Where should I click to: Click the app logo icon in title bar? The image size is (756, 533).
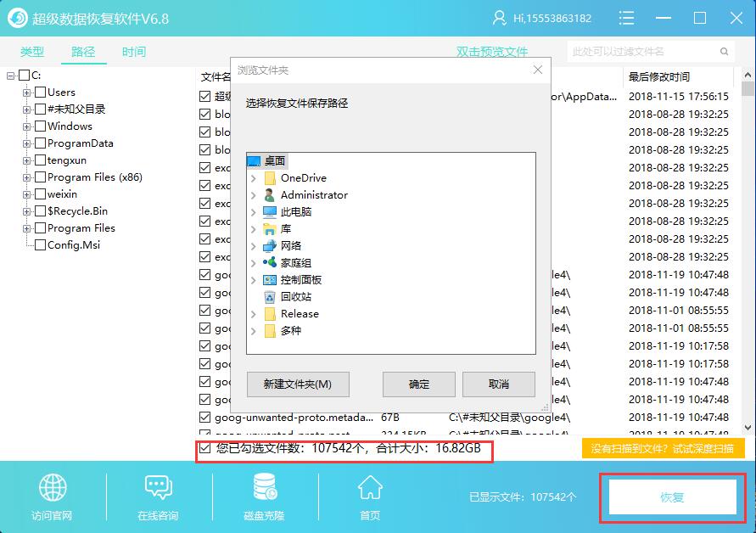coord(18,19)
